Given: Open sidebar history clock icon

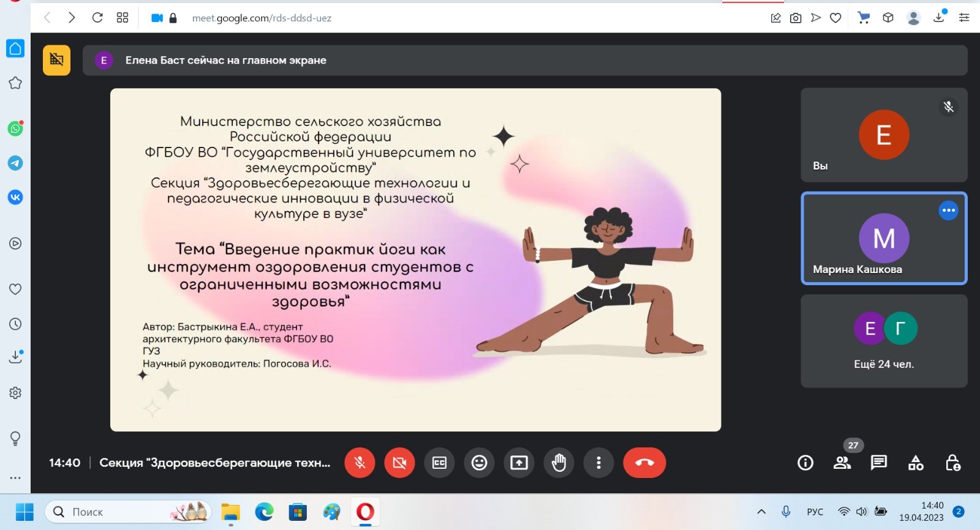Looking at the screenshot, I should point(15,324).
